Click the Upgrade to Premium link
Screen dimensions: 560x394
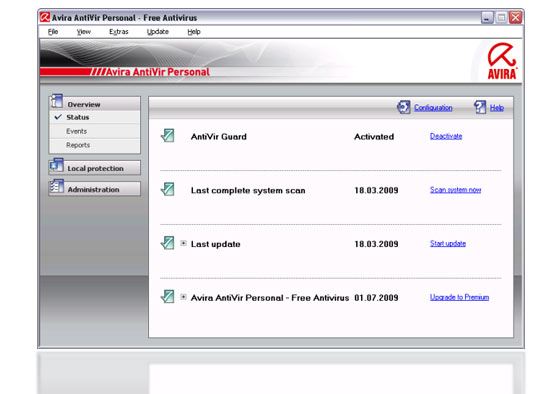coord(459,297)
